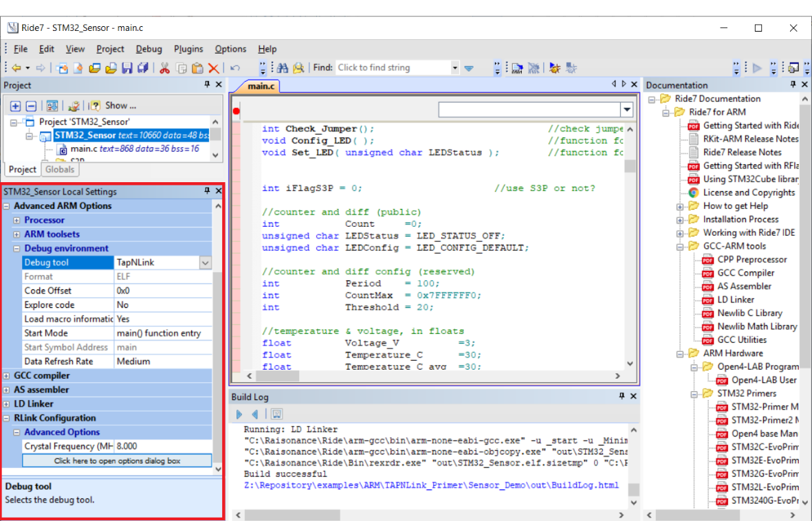Open Find with the binoculars icon
812x521 pixels.
tap(282, 68)
